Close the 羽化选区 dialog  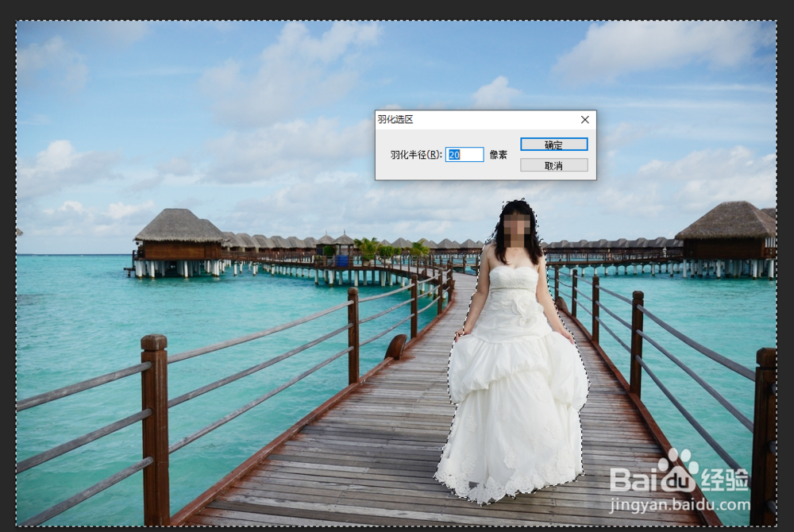click(x=585, y=119)
